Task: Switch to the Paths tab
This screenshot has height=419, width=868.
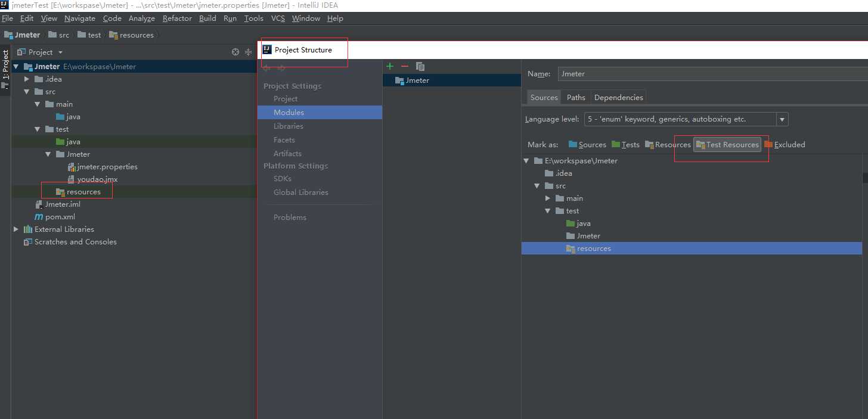Action: tap(576, 97)
